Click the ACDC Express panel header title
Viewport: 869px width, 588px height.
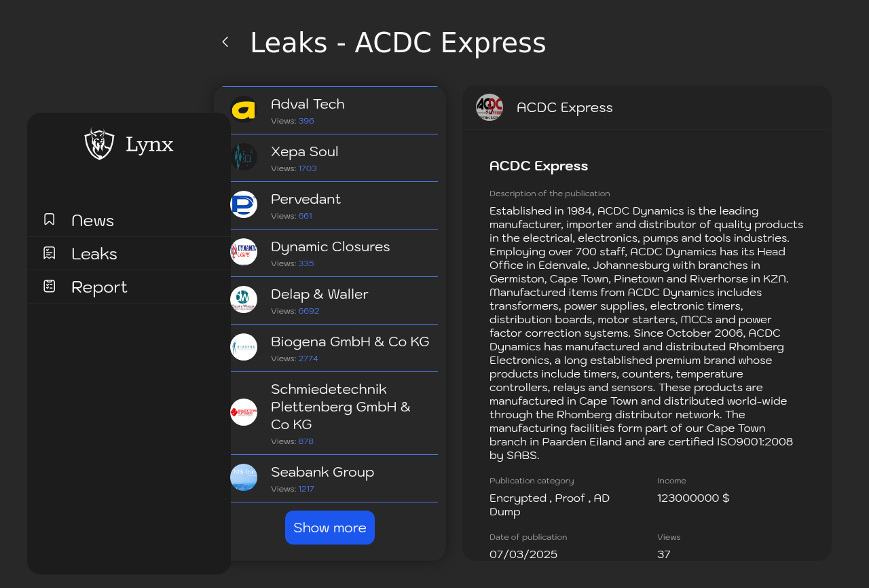[565, 107]
